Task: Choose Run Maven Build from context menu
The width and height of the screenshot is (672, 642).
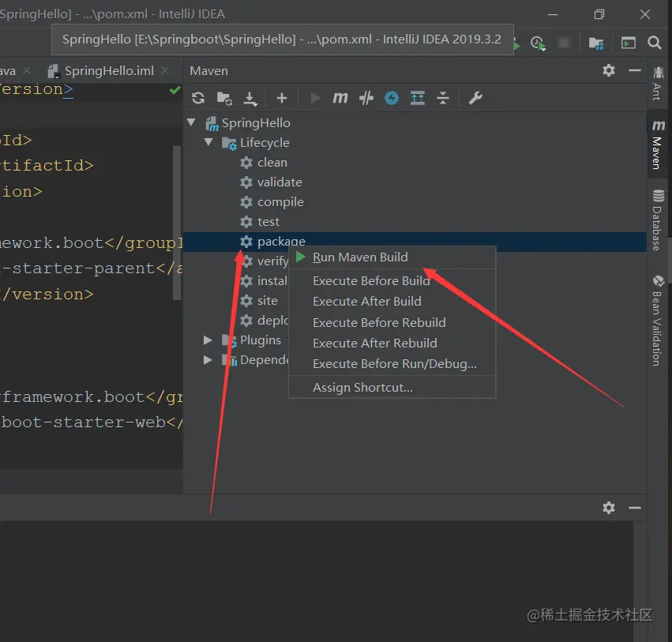Action: [x=392, y=257]
